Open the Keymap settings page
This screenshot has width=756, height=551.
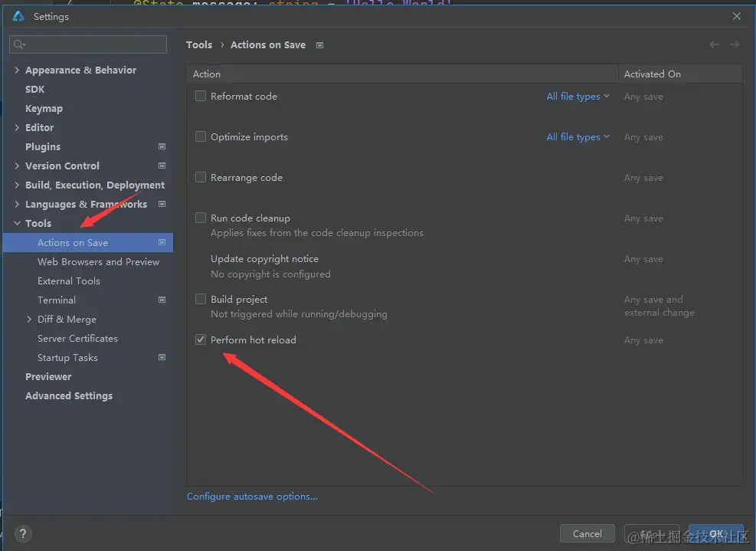tap(44, 109)
